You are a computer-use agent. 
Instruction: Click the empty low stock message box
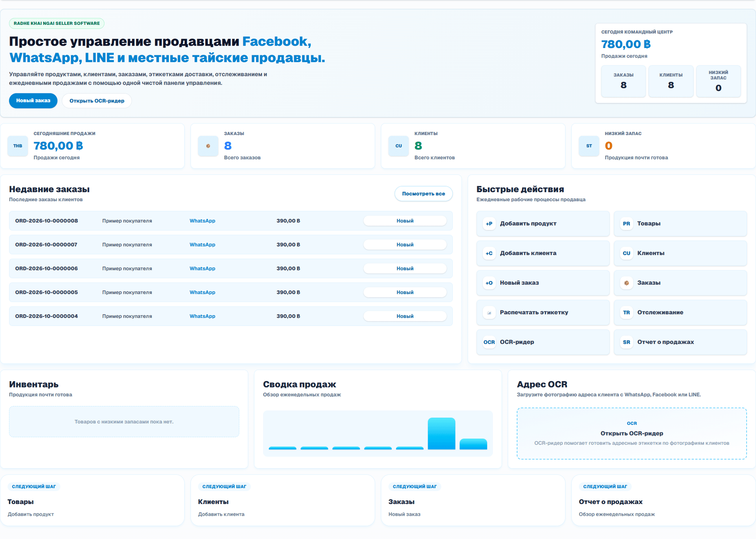point(124,422)
